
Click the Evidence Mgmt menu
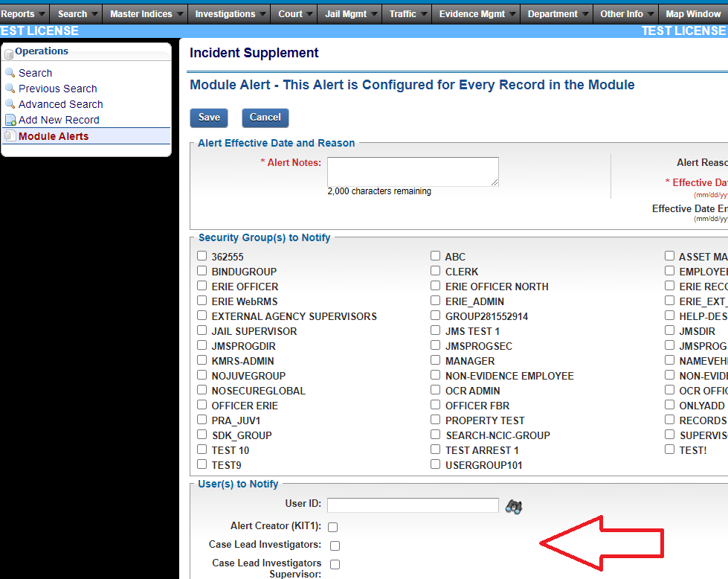(475, 13)
